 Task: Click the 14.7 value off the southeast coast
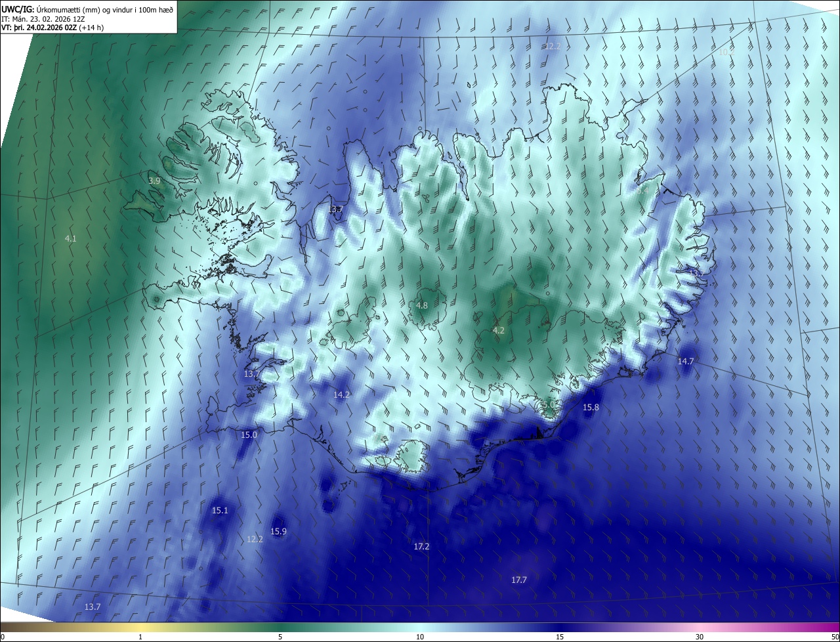pyautogui.click(x=685, y=362)
